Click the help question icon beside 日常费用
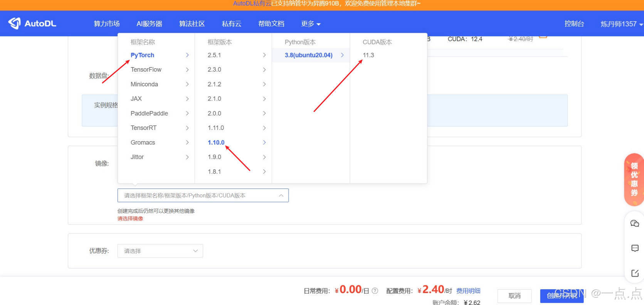644x305 pixels. click(x=375, y=291)
